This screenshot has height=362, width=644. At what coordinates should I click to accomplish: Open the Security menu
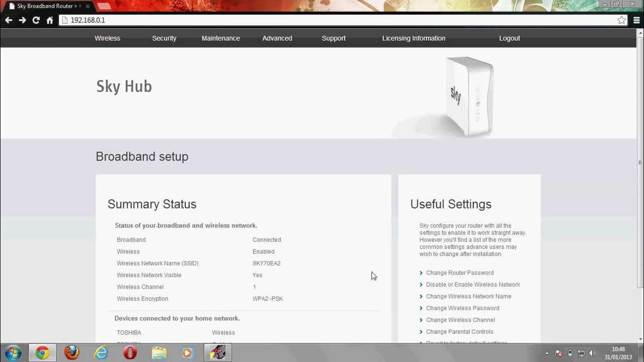pyautogui.click(x=164, y=38)
